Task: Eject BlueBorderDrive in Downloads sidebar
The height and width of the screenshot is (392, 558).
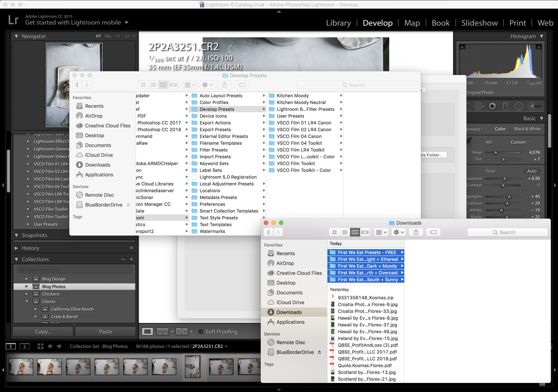Action: (319, 352)
